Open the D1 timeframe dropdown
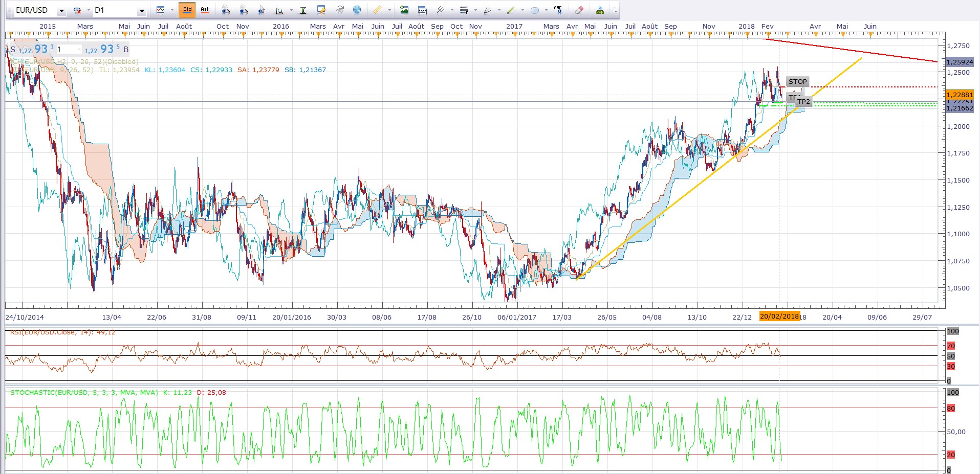 (142, 11)
